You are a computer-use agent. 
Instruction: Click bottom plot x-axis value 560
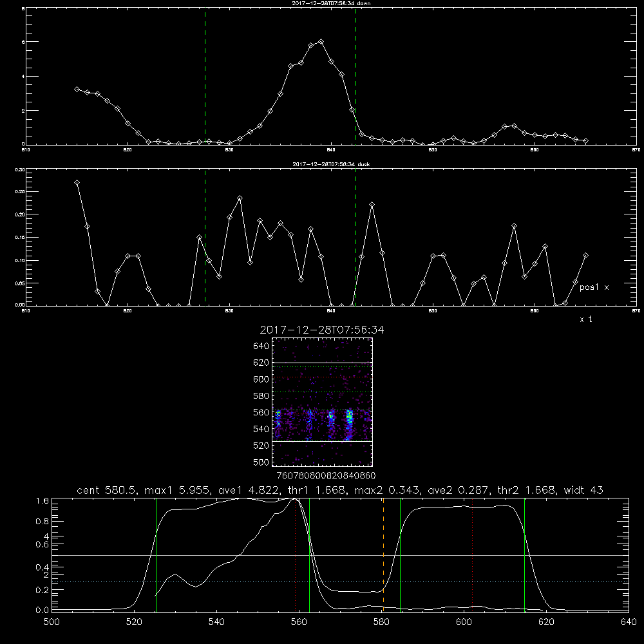point(299,622)
